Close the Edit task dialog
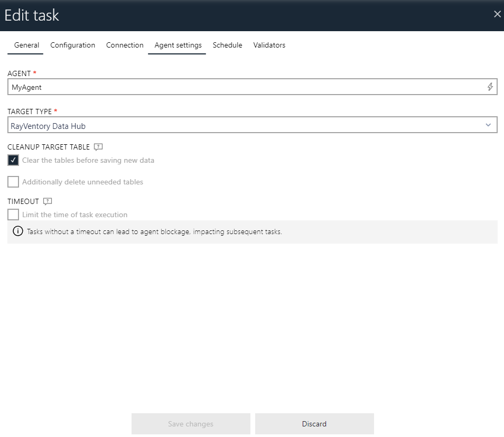The height and width of the screenshot is (437, 504). 497,14
